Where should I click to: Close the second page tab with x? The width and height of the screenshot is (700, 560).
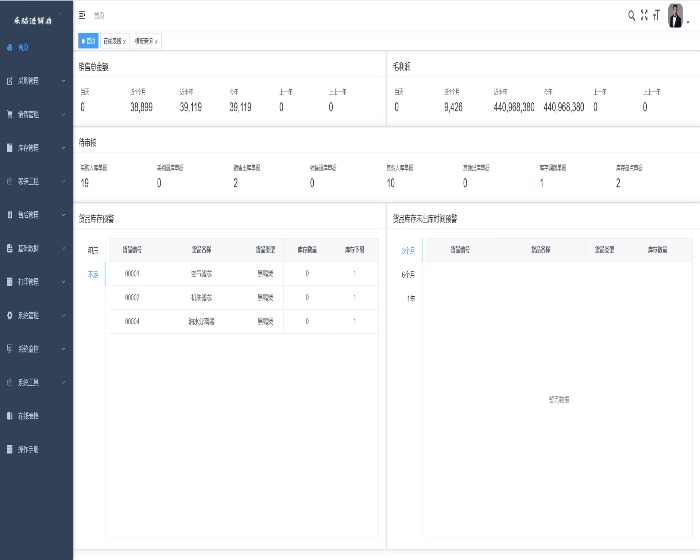[124, 42]
